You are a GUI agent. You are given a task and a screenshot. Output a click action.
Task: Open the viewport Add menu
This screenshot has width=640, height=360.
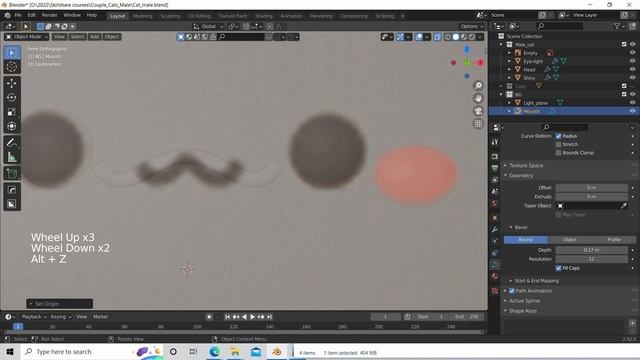pos(94,37)
